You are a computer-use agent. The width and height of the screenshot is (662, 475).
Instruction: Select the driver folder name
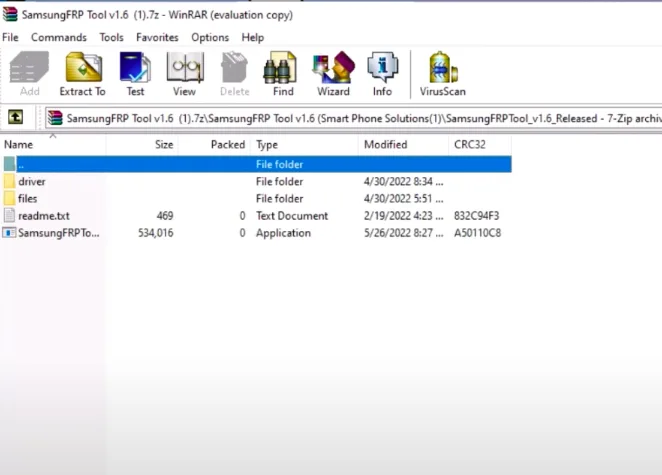tap(32, 182)
